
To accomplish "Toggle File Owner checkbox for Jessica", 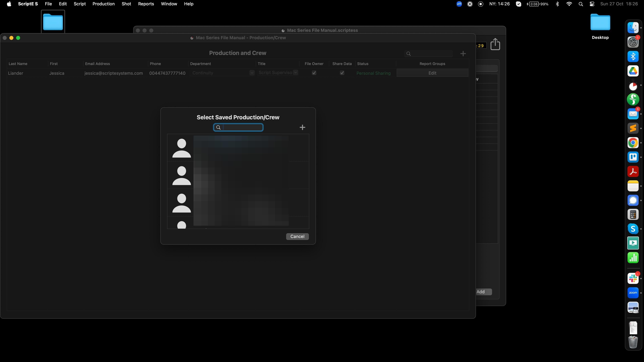I will tap(314, 73).
